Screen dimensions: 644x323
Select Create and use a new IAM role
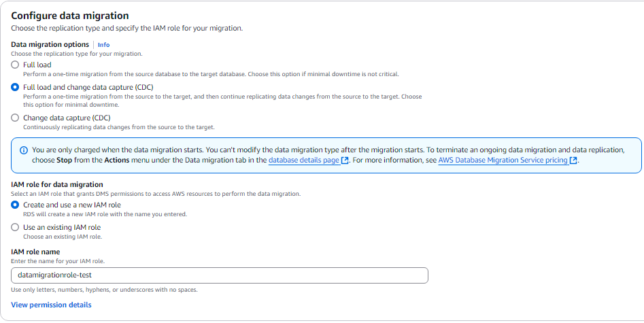click(15, 205)
